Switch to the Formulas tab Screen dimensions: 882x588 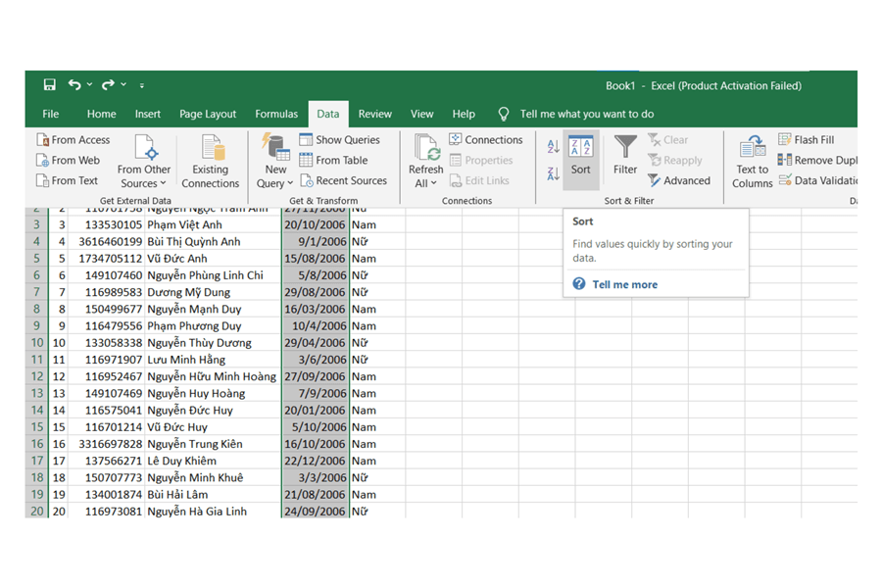pos(276,114)
